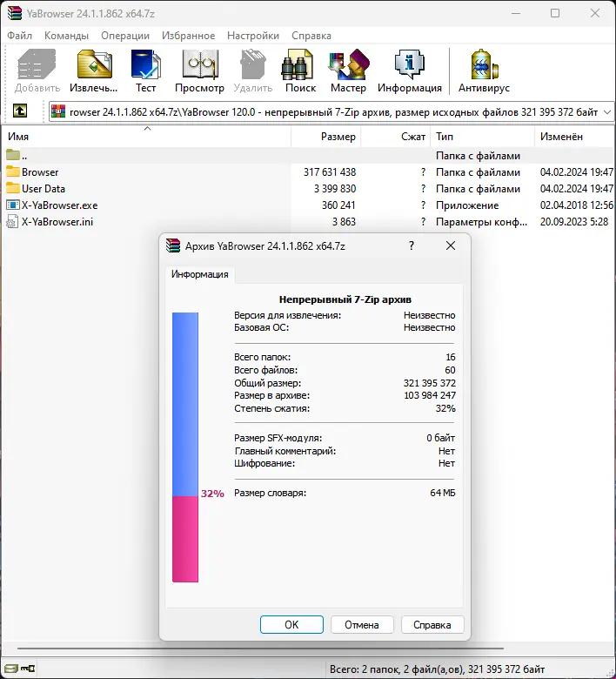Click the status bar total summary text
The image size is (616, 679).
tap(437, 669)
